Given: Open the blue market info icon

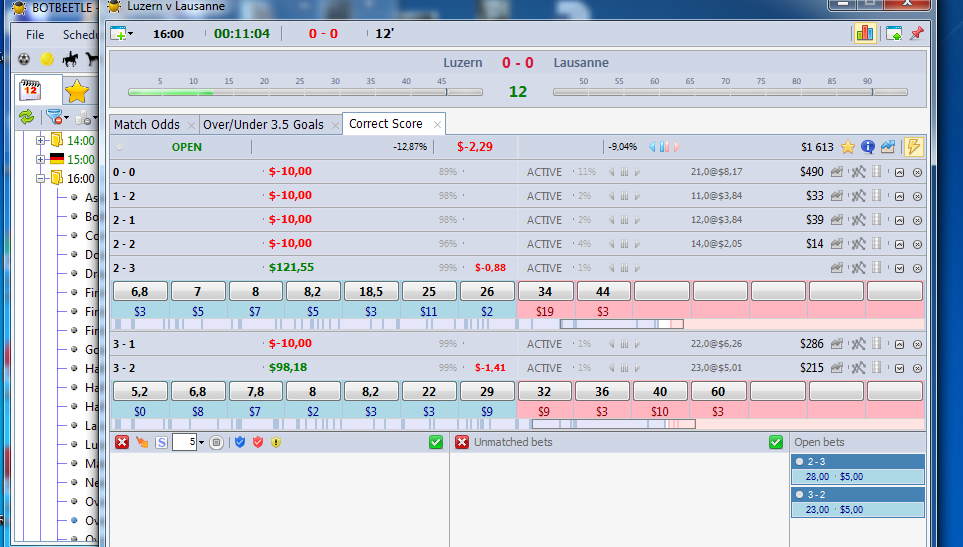Looking at the screenshot, I should coord(868,147).
